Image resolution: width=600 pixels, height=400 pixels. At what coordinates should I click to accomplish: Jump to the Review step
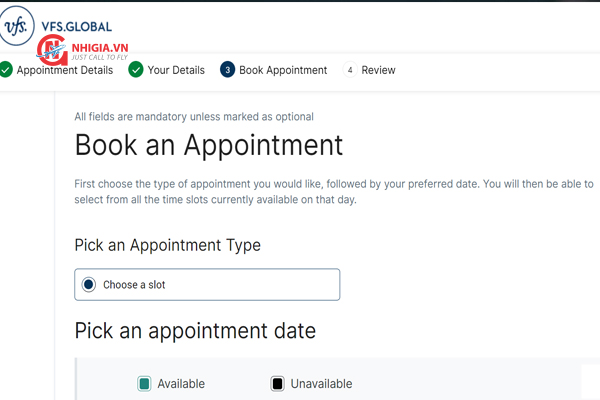tap(378, 70)
